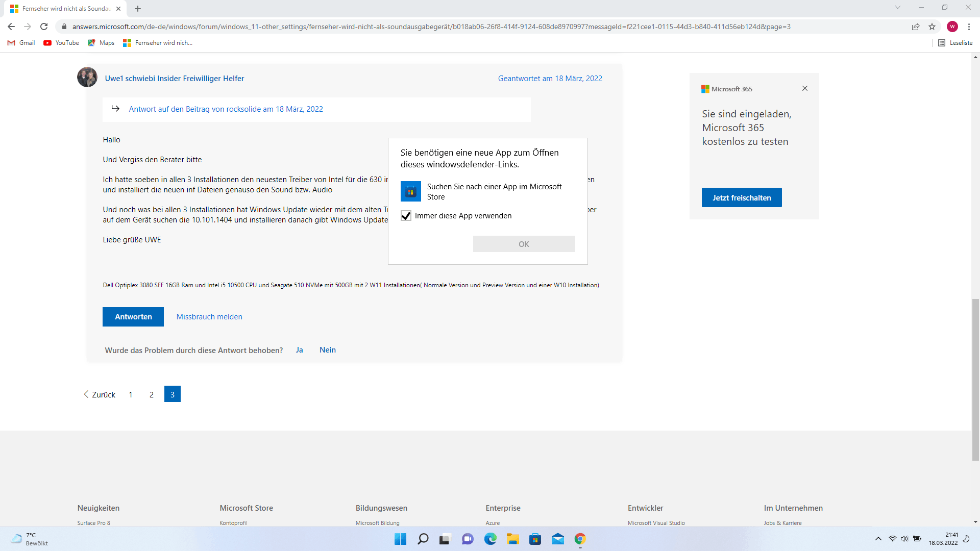Click the Antworten button
This screenshot has width=980, height=551.
click(133, 317)
